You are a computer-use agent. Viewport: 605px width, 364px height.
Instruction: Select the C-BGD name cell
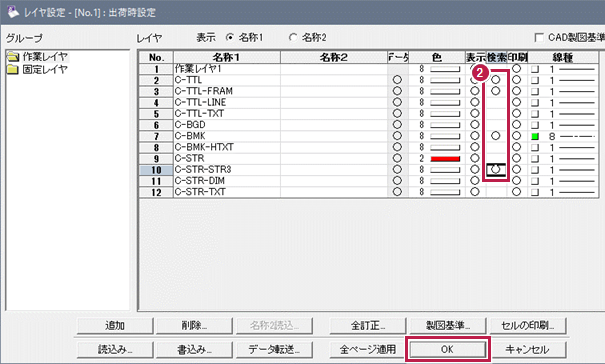227,125
